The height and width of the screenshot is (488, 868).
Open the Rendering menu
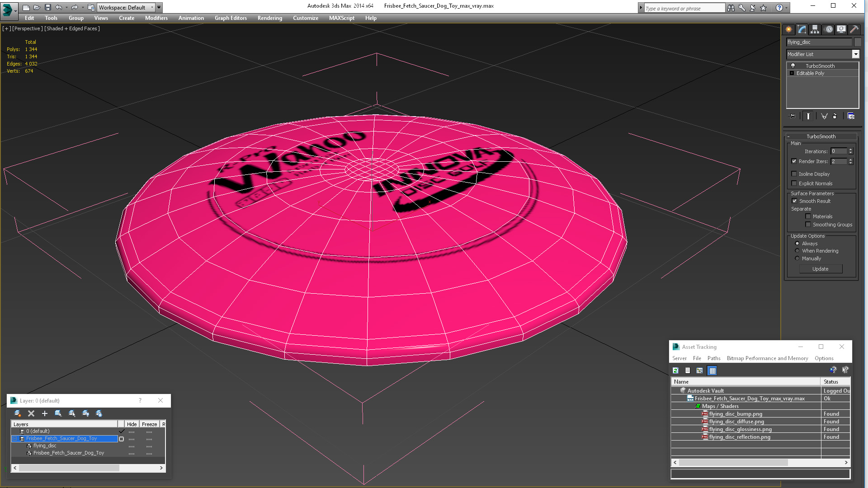click(269, 18)
